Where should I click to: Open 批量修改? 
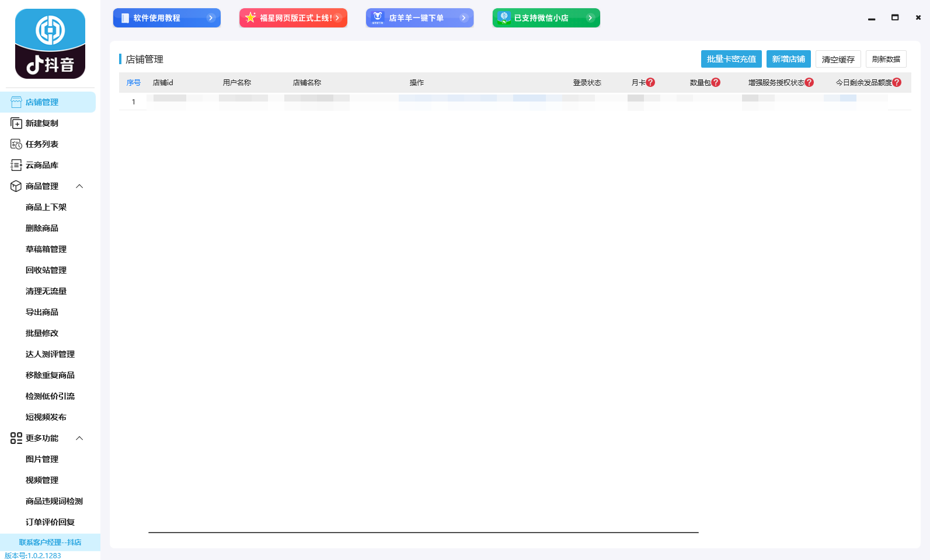[x=42, y=333]
